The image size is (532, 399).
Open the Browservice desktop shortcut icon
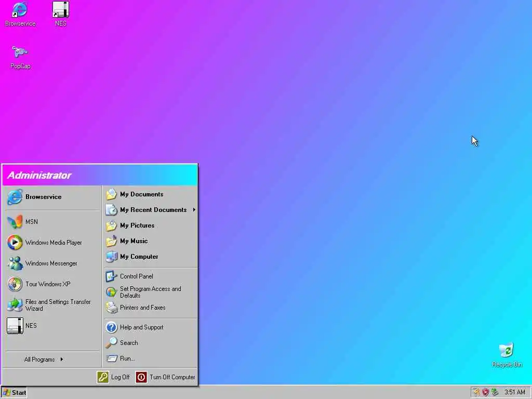[x=20, y=9]
